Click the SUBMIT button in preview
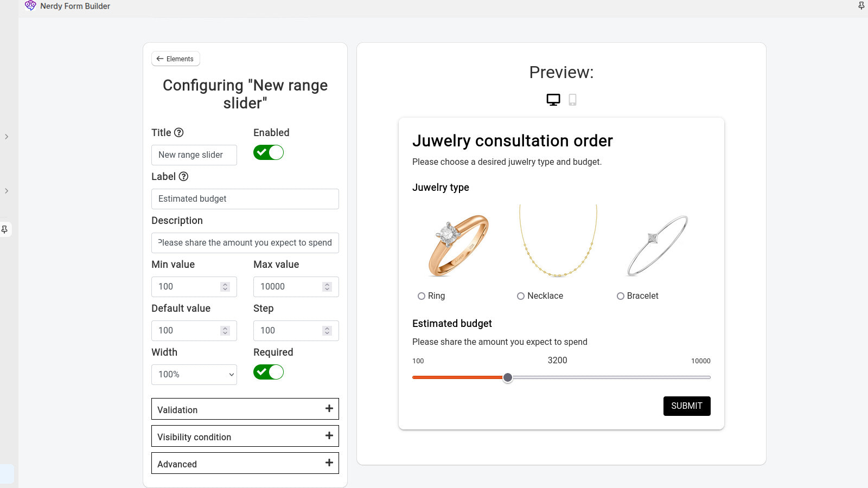This screenshot has width=868, height=488. 687,406
